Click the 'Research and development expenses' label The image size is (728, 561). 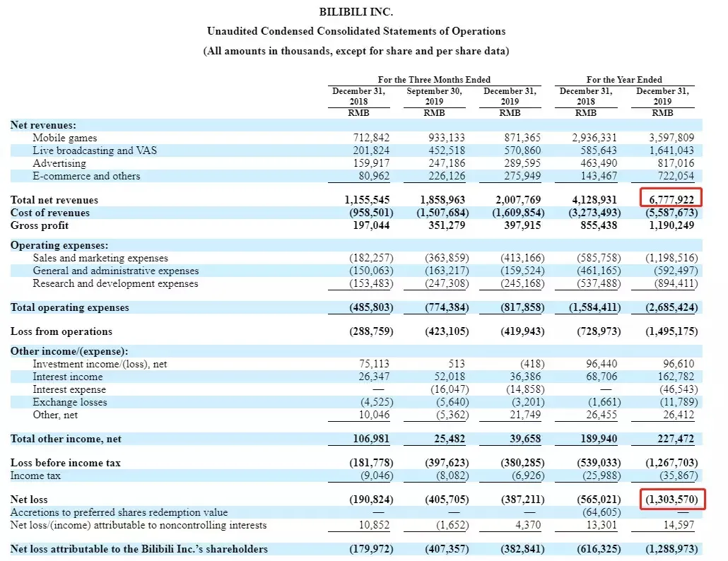[x=115, y=283]
